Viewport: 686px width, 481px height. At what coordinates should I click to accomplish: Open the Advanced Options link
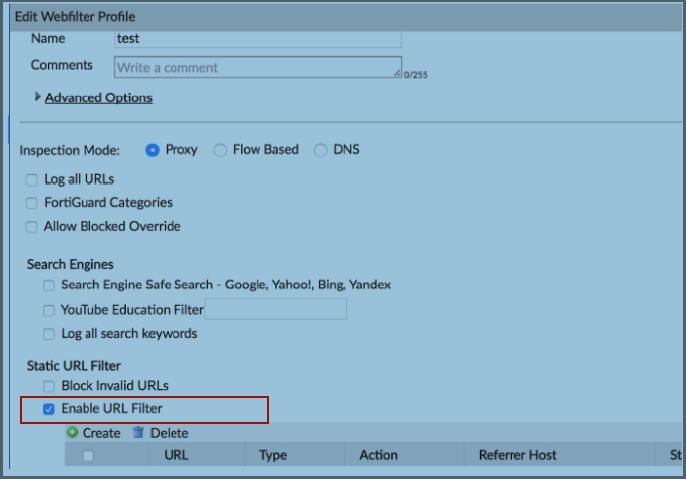[99, 98]
